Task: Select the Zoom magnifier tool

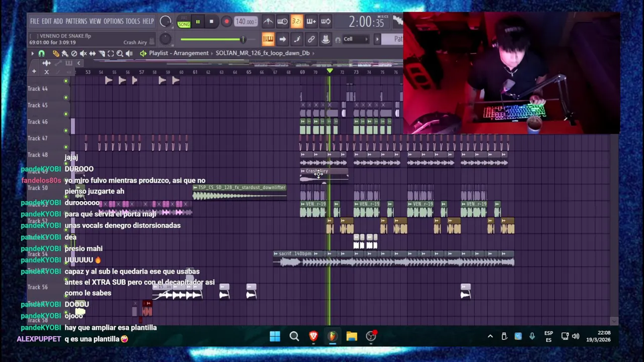Action: 120,53
